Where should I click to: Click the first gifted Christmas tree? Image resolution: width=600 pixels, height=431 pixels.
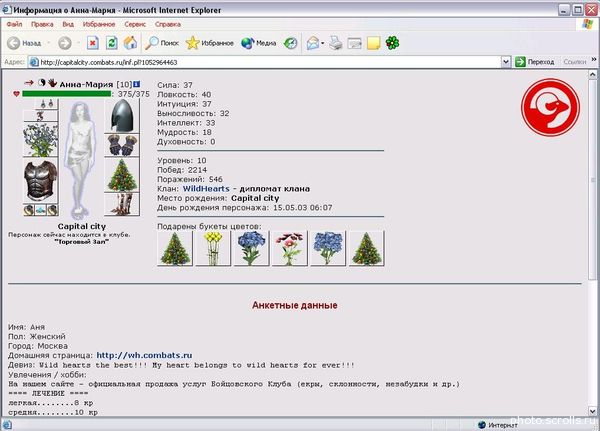click(x=175, y=248)
